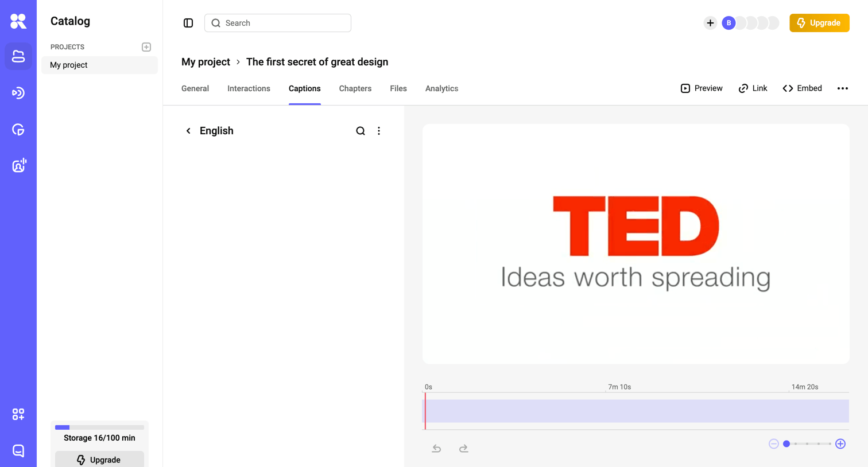
Task: Go back from English captions
Action: tap(188, 131)
